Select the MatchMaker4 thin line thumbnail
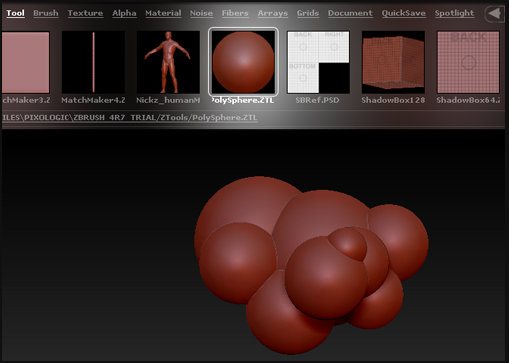The width and height of the screenshot is (509, 363). (x=93, y=62)
